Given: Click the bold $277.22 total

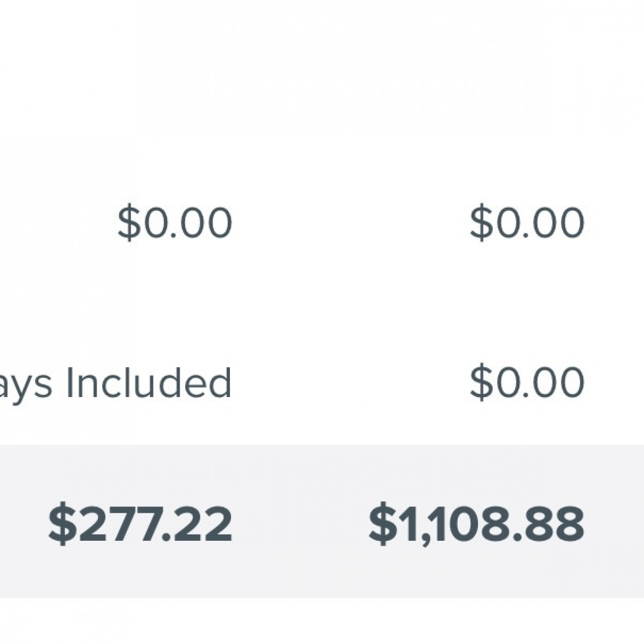Looking at the screenshot, I should click(x=140, y=524).
